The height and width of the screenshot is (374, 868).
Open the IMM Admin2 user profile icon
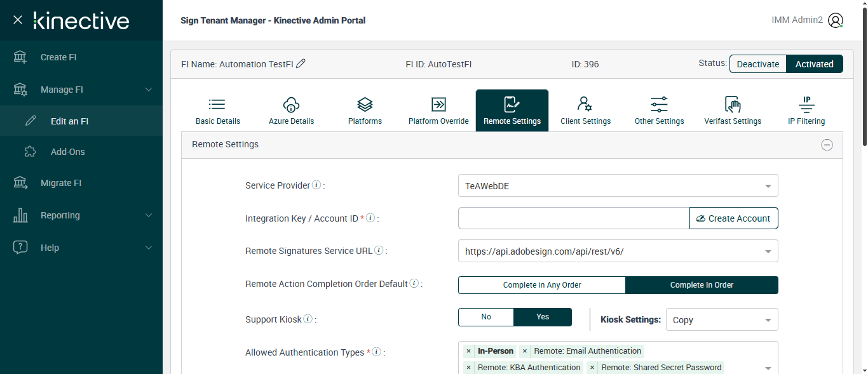click(836, 20)
